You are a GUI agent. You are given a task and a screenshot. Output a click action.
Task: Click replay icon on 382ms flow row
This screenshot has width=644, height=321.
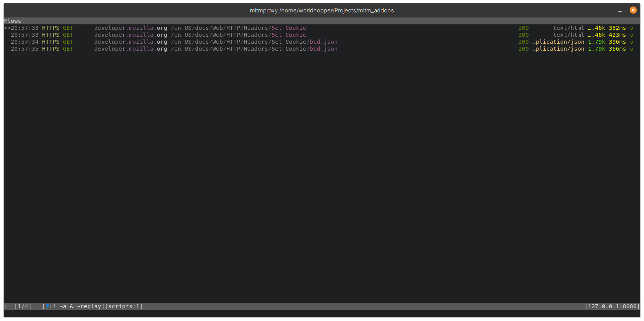point(631,28)
